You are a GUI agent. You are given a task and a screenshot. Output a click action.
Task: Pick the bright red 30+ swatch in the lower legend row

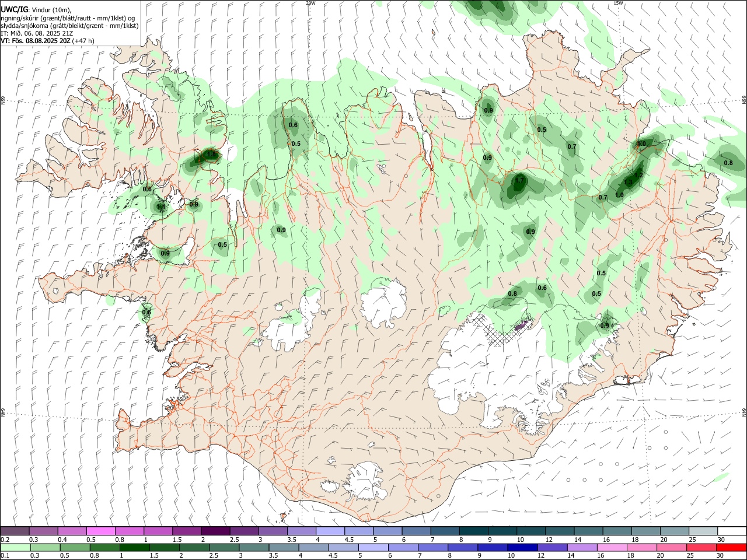[731, 547]
